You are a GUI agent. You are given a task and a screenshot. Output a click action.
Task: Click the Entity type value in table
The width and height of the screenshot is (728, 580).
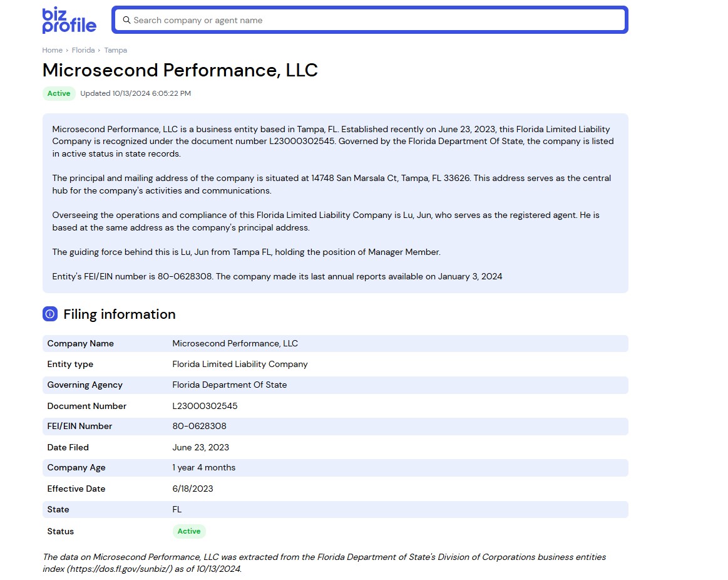pos(240,364)
